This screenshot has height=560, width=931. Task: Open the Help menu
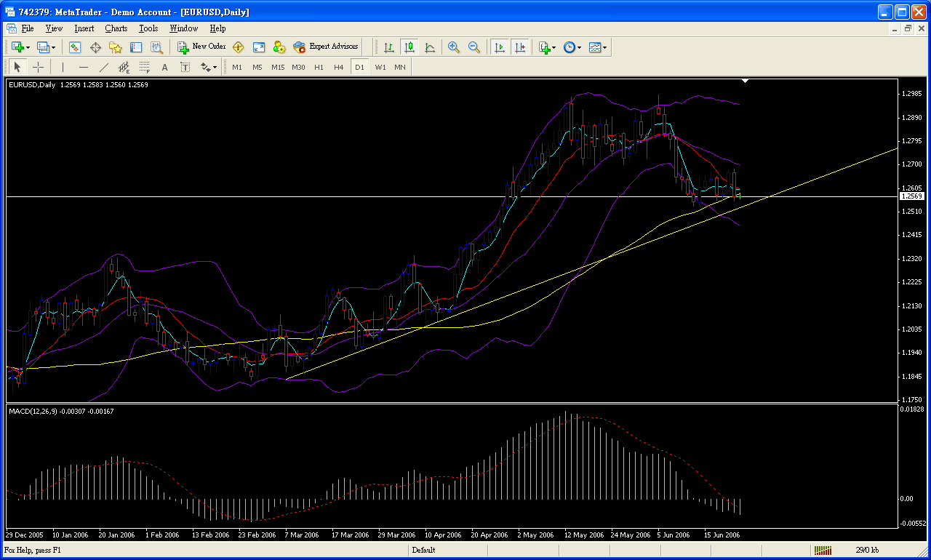coord(217,28)
